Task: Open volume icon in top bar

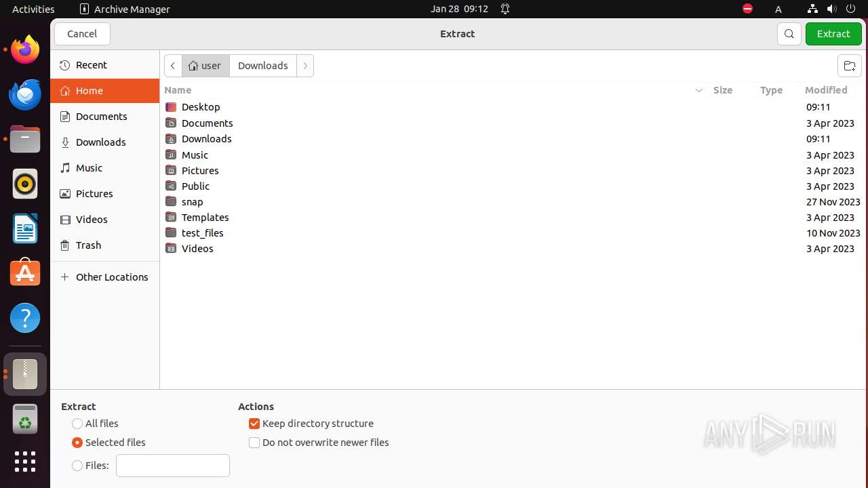Action: pyautogui.click(x=831, y=9)
